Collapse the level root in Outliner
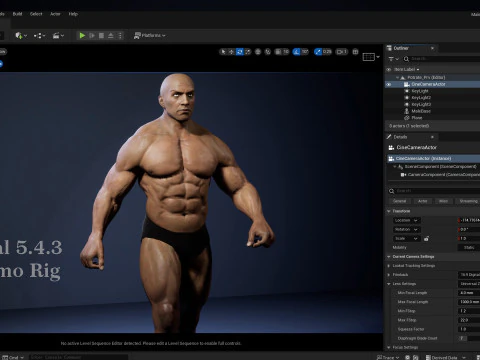The width and height of the screenshot is (480, 360). coord(397,77)
